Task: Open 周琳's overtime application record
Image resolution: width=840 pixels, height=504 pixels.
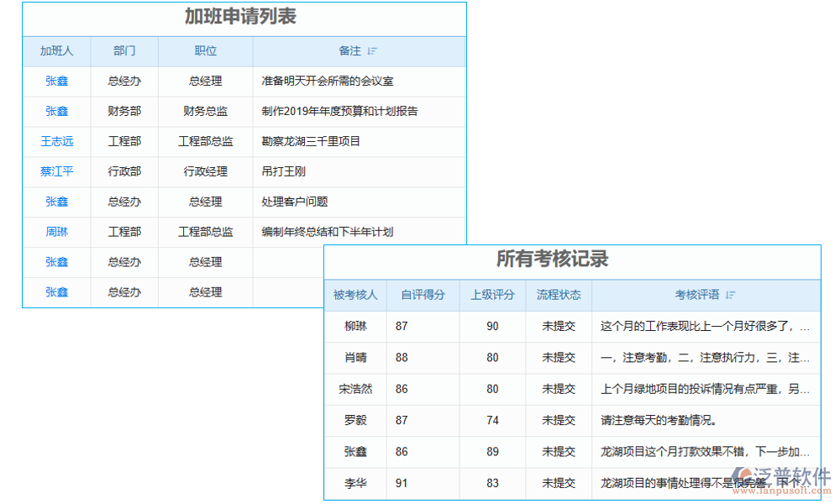Action: (x=56, y=232)
